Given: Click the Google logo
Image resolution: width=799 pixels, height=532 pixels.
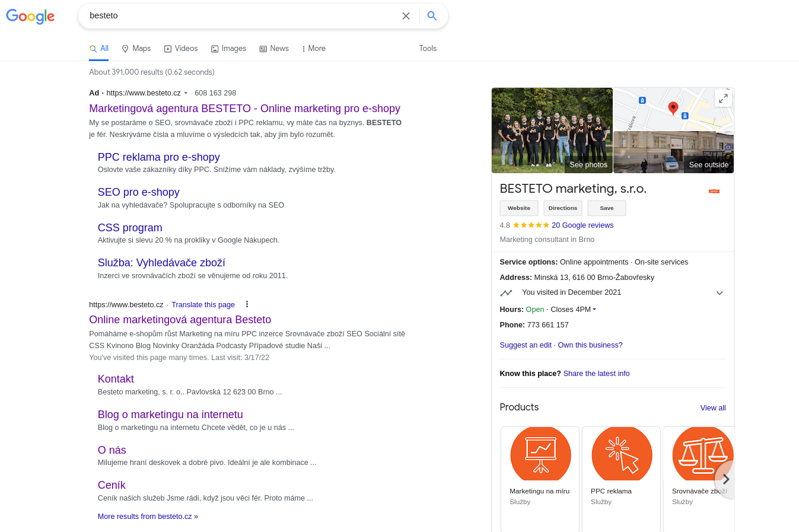Looking at the screenshot, I should [30, 16].
